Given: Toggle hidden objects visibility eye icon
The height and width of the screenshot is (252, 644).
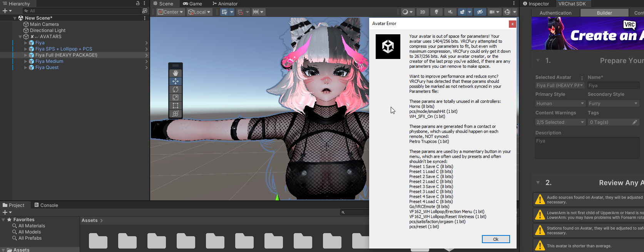Looking at the screenshot, I should pos(480,12).
